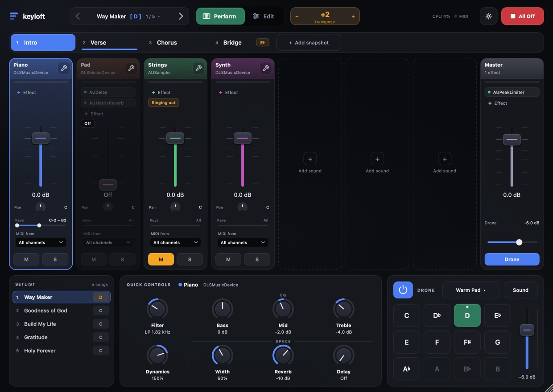Viewport: 553px width, 392px height.
Task: Click the Master volume fader
Action: [512, 139]
